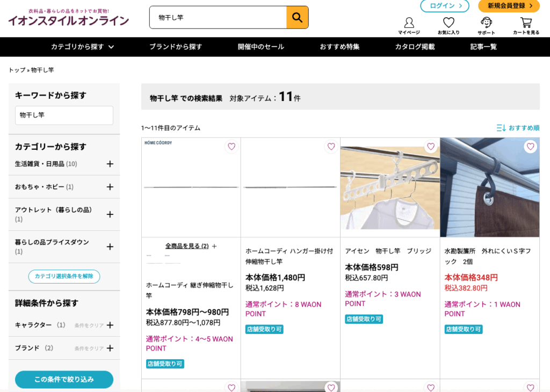
Task: Click the Support headset icon
Action: coord(486,23)
